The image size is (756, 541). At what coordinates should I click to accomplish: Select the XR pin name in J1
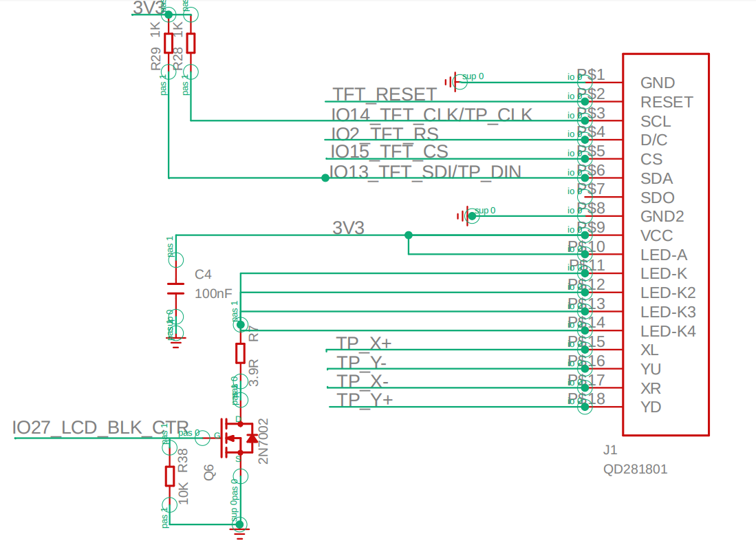[x=651, y=388]
